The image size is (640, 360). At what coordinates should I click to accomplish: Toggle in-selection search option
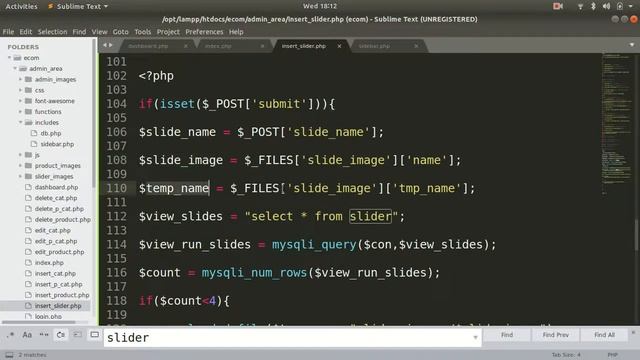tap(78, 335)
